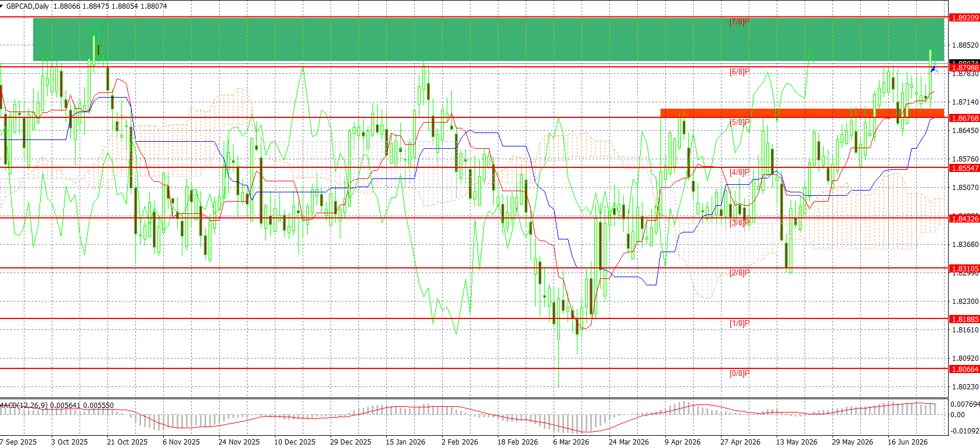This screenshot has height=448, width=980.
Task: Click the [5/8]P Murrey level label
Action: [x=740, y=123]
